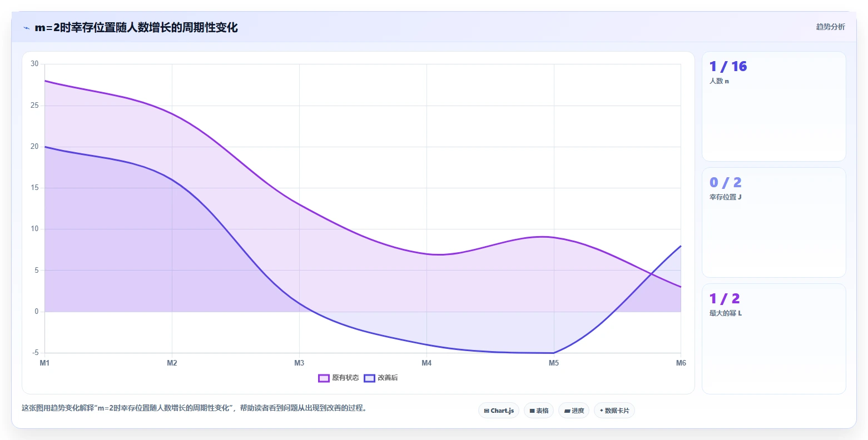
Task: Click the 人数 n caption
Action: point(719,81)
